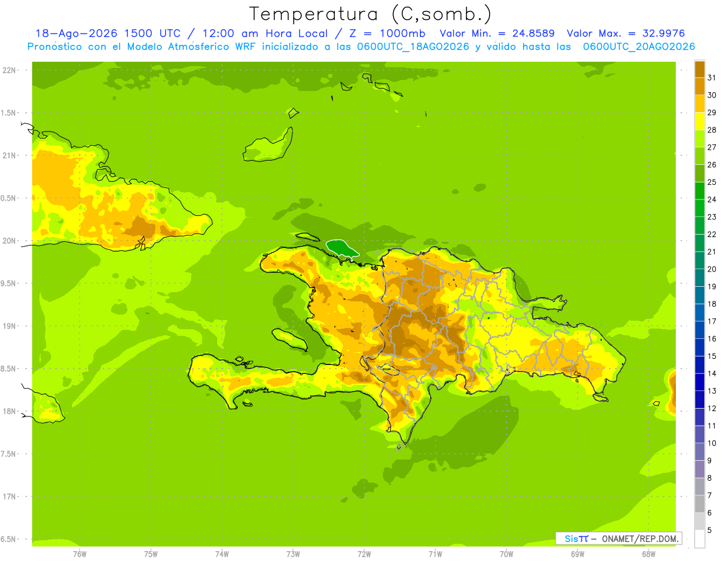Pick the yellow legend color between 28 and 29
Screen dimensions: 728x562
[699, 121]
